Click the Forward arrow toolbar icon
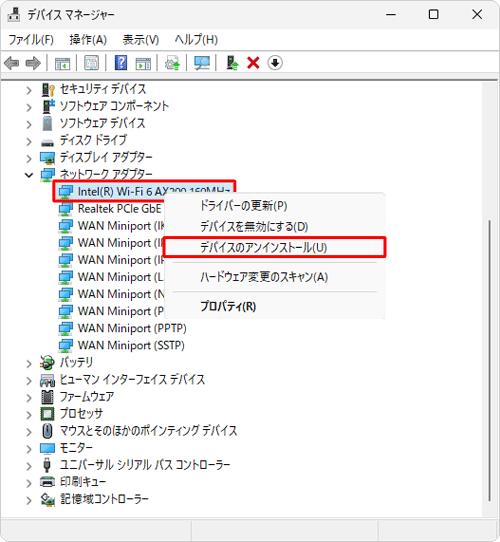 [33, 63]
